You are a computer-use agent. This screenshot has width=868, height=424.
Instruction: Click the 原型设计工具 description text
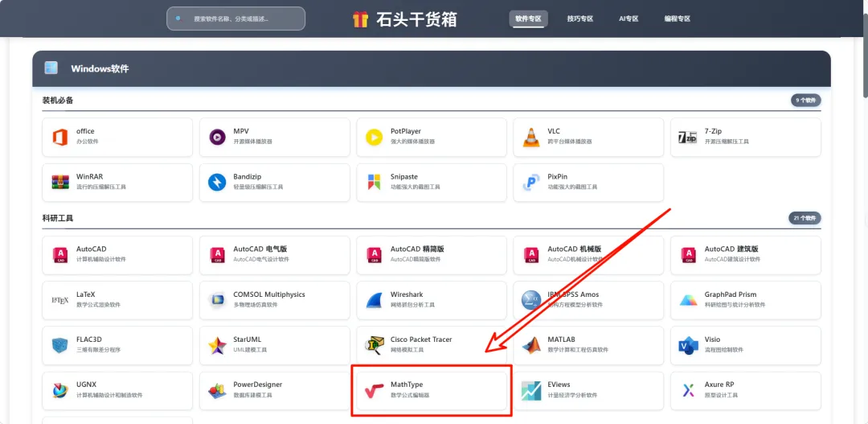(x=721, y=395)
